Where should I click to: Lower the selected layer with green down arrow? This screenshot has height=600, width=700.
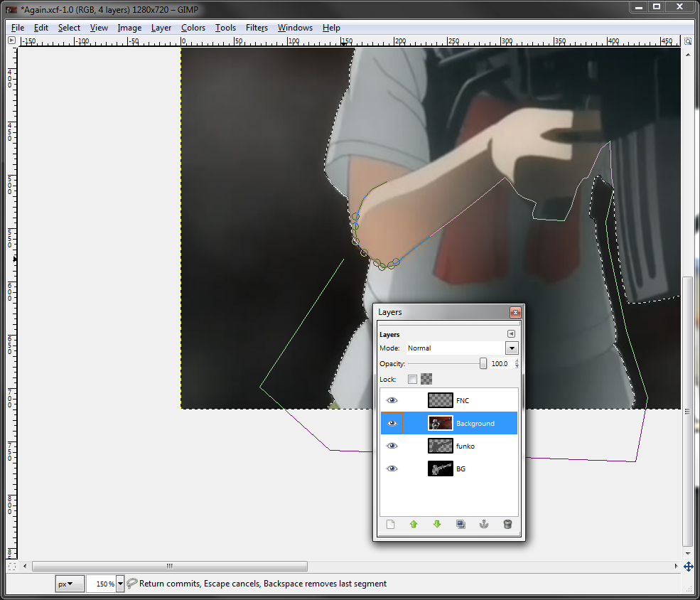(x=437, y=524)
